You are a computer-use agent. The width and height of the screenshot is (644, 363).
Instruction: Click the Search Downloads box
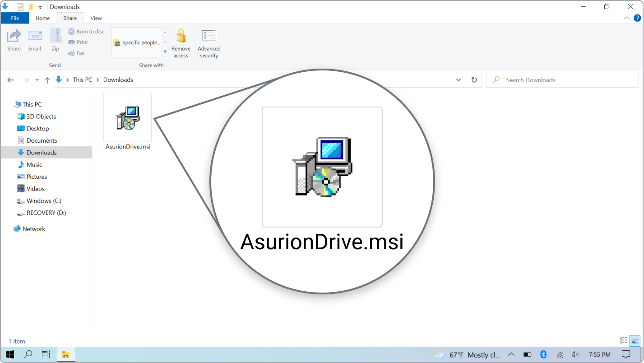[x=562, y=80]
